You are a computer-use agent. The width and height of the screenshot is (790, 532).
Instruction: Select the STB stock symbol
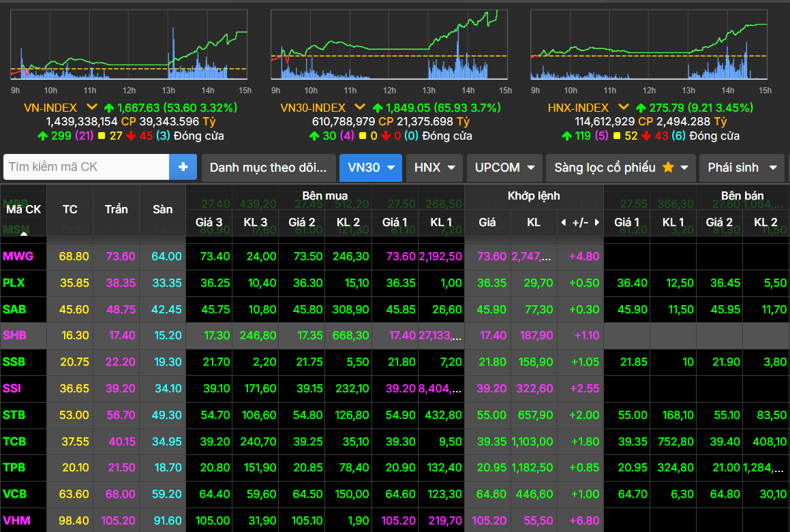pos(14,416)
